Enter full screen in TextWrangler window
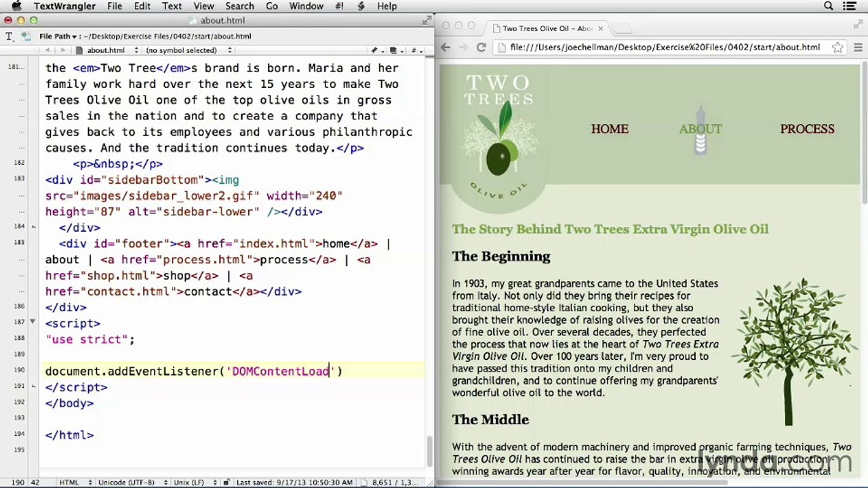868x488 pixels. pyautogui.click(x=427, y=20)
